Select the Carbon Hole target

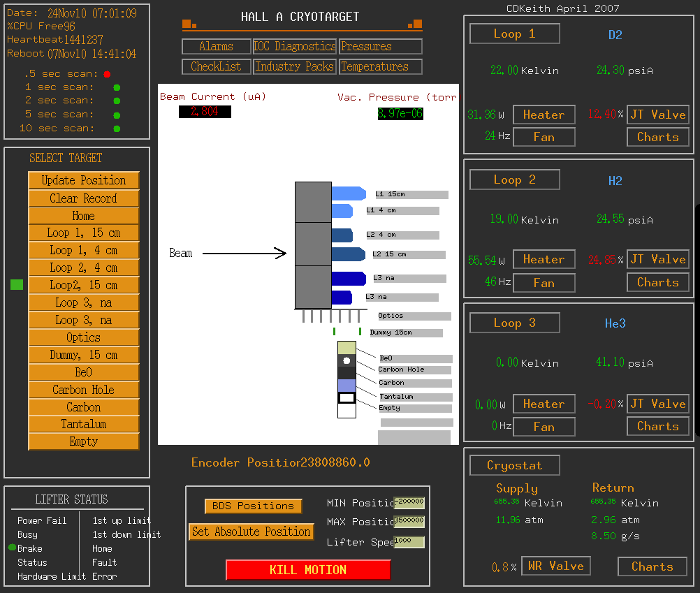83,390
